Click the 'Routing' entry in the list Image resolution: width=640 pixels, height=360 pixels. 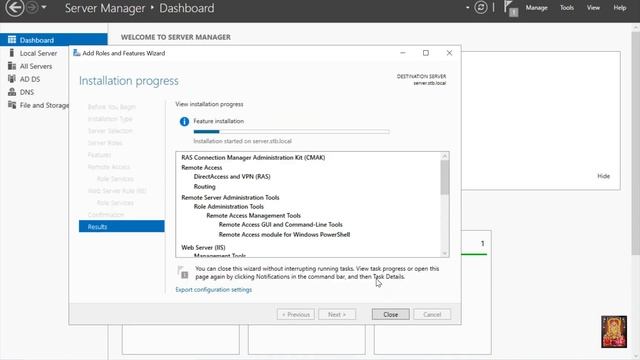pyautogui.click(x=204, y=187)
